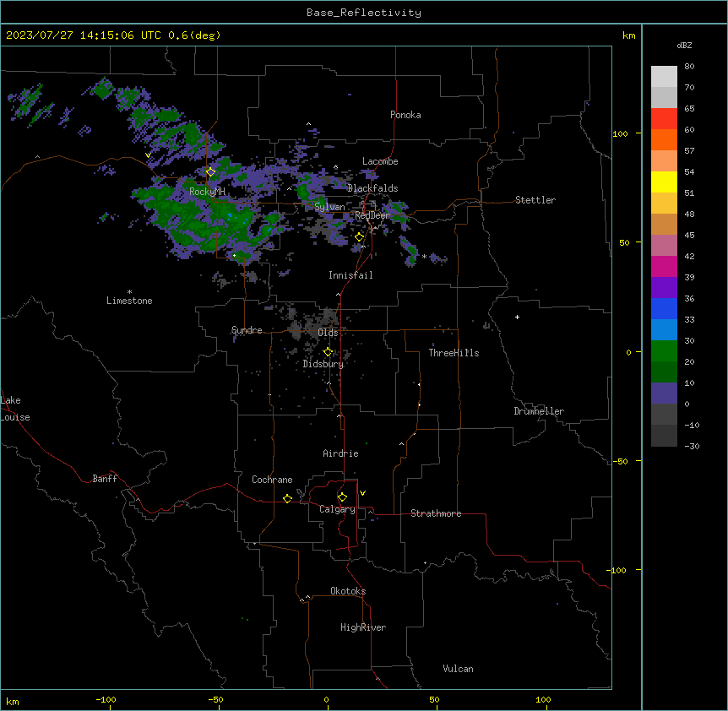Image resolution: width=728 pixels, height=711 pixels.
Task: Click the Drumheller label
Action: (x=539, y=411)
